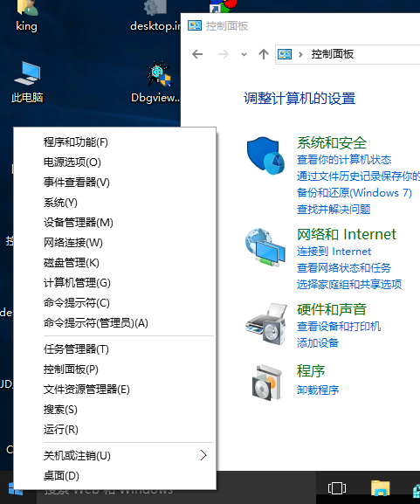Open the Network and Internet globe icon
Image resolution: width=420 pixels, height=504 pixels.
(265, 247)
